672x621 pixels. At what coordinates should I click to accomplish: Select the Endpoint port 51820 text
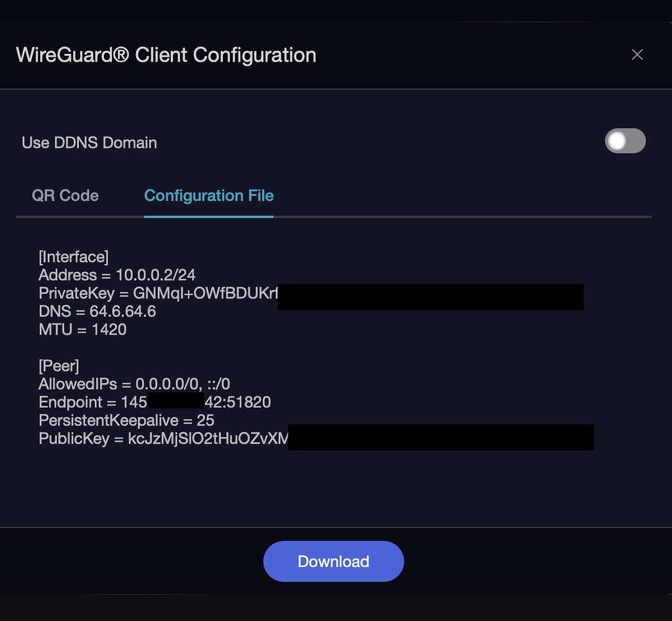tap(248, 402)
